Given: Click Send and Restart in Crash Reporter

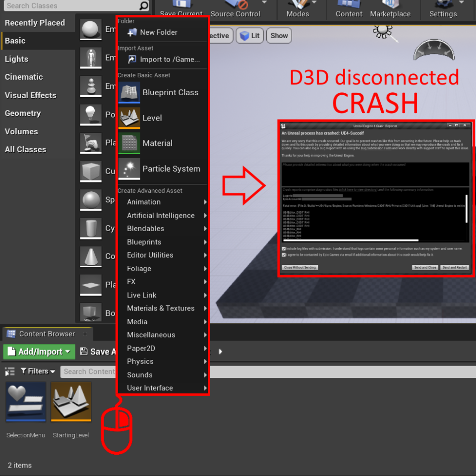Looking at the screenshot, I should 455,267.
